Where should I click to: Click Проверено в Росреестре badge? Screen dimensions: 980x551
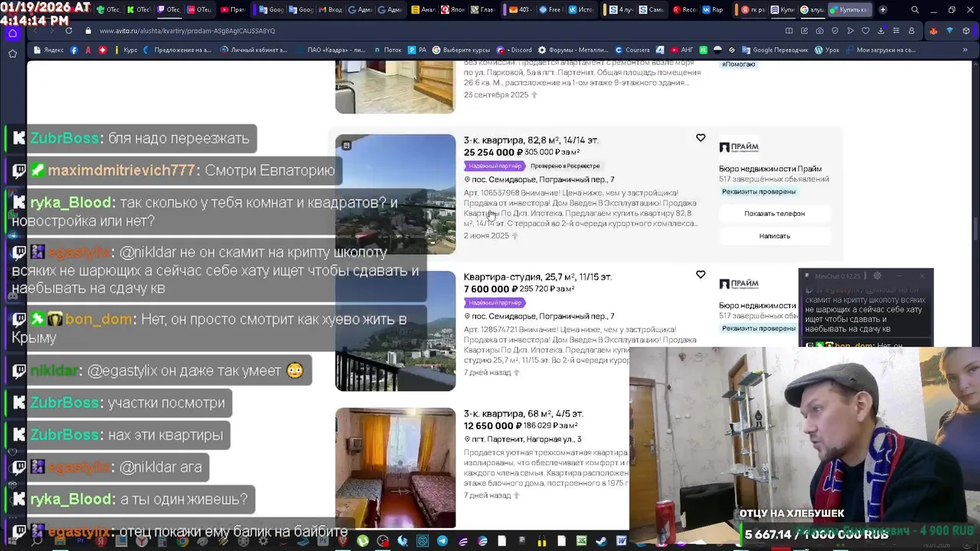tap(565, 166)
